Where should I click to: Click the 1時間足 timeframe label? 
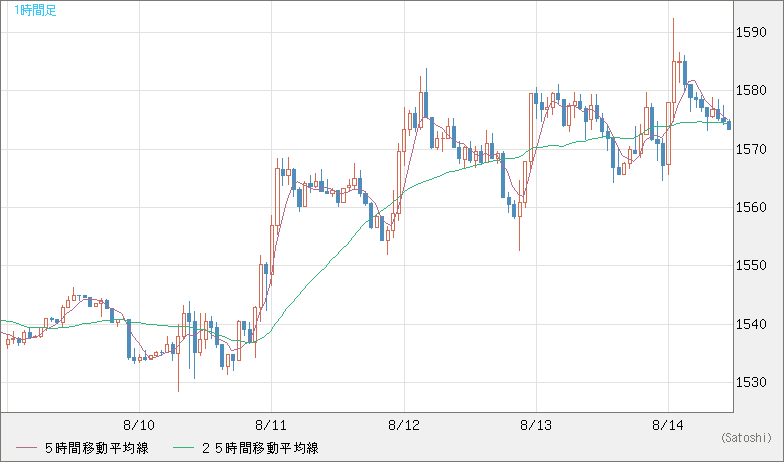[x=35, y=10]
